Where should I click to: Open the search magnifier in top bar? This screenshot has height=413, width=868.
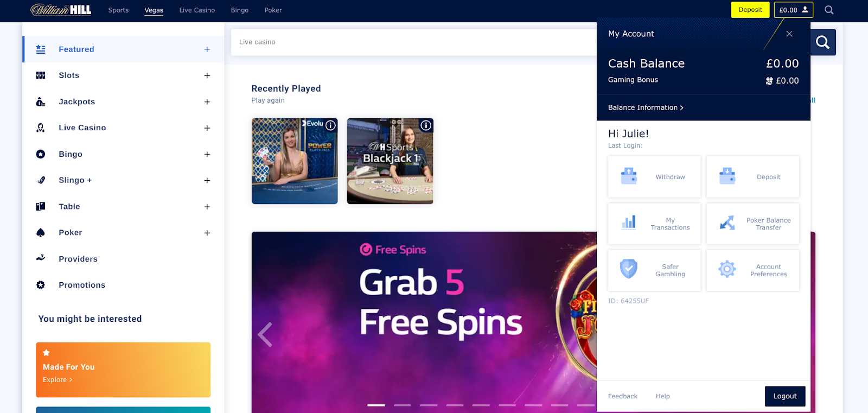[x=829, y=10]
